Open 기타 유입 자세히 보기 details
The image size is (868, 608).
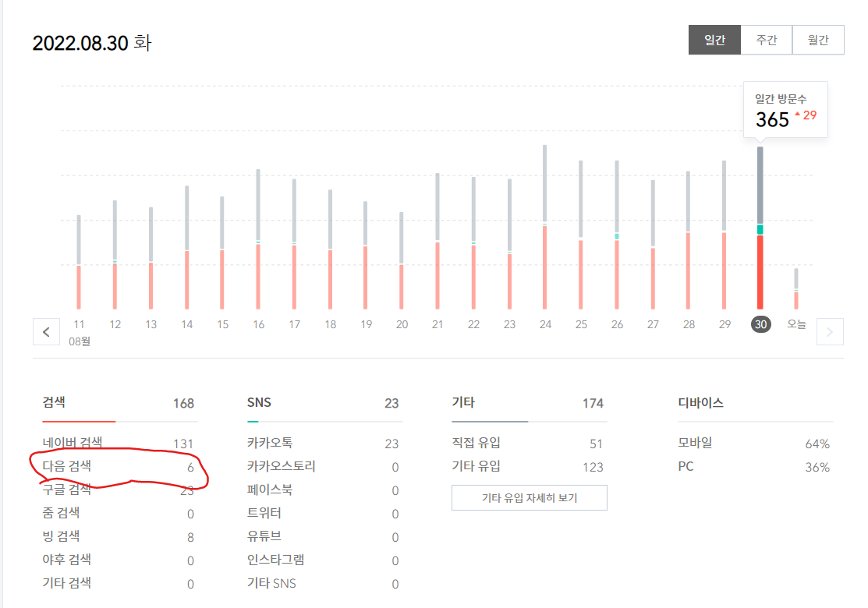(529, 497)
